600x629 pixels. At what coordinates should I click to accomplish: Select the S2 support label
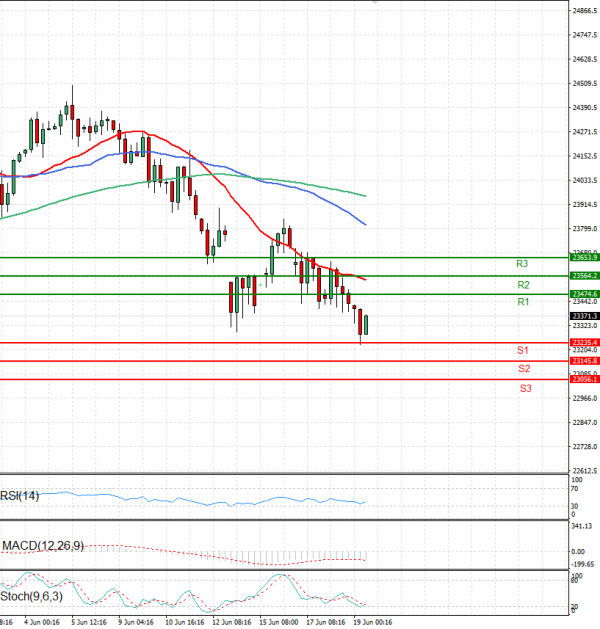524,369
